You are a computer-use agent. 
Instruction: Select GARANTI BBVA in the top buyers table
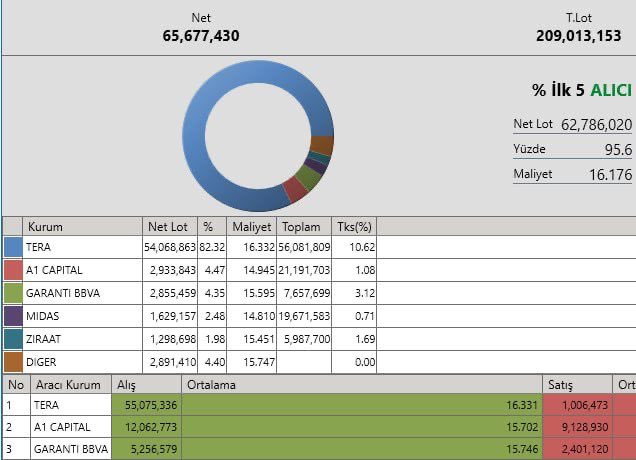point(63,293)
